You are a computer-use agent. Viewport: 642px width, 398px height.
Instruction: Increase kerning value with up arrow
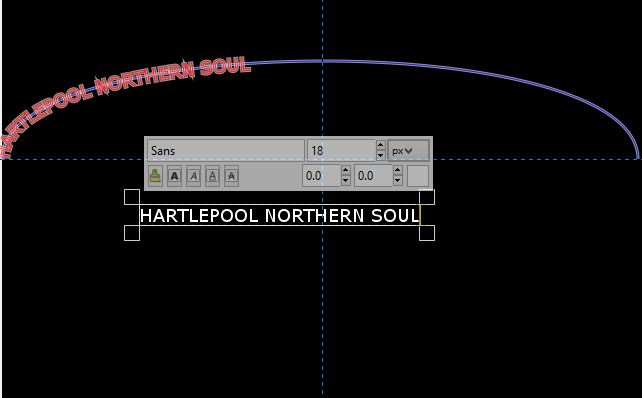398,171
